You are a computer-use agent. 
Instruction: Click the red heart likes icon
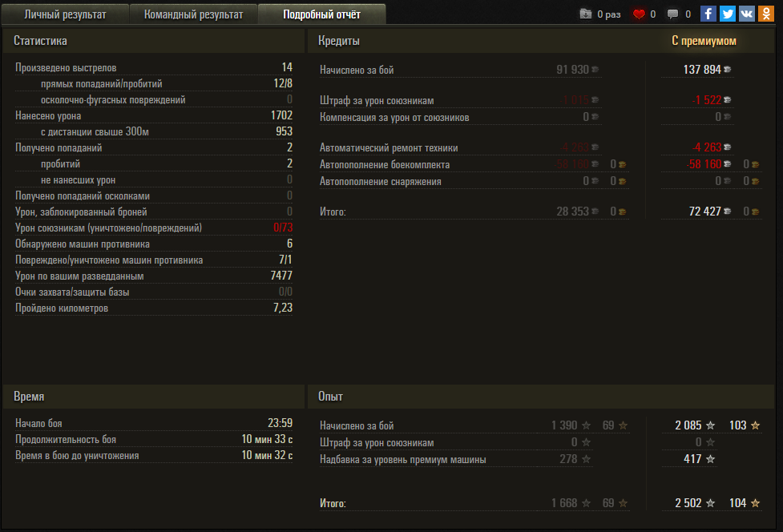coord(639,14)
